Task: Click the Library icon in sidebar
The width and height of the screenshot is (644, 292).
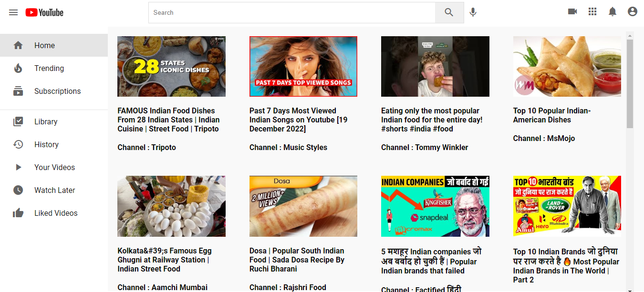Action: tap(18, 121)
